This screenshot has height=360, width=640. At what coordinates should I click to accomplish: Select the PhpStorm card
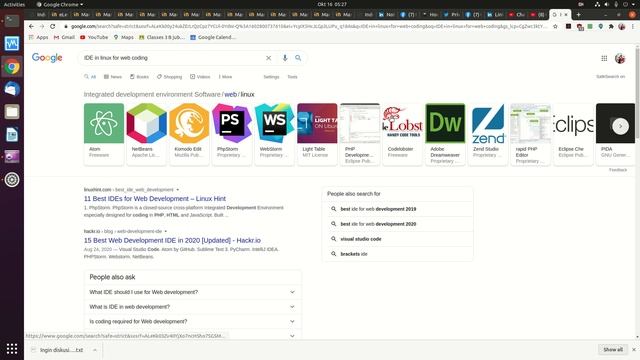click(231, 134)
